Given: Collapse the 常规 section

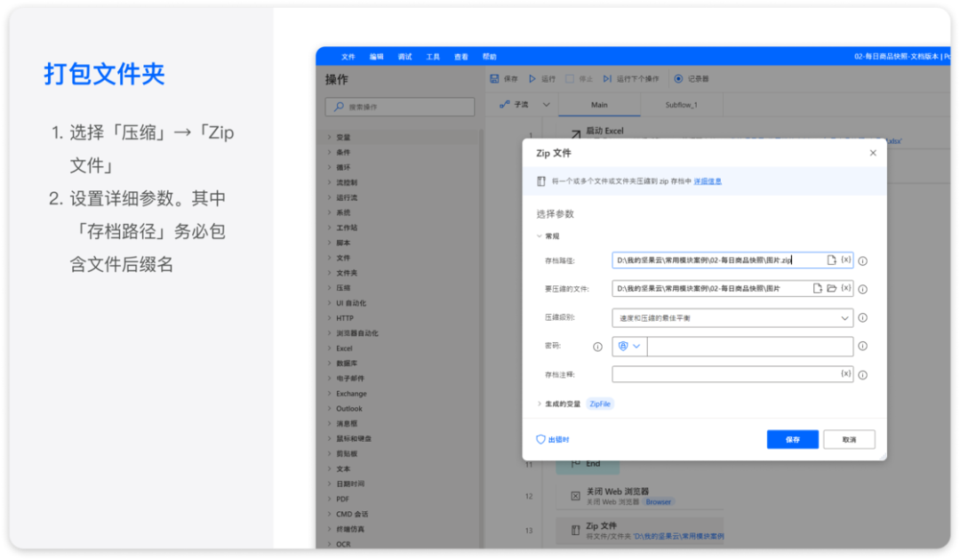Looking at the screenshot, I should click(x=540, y=236).
